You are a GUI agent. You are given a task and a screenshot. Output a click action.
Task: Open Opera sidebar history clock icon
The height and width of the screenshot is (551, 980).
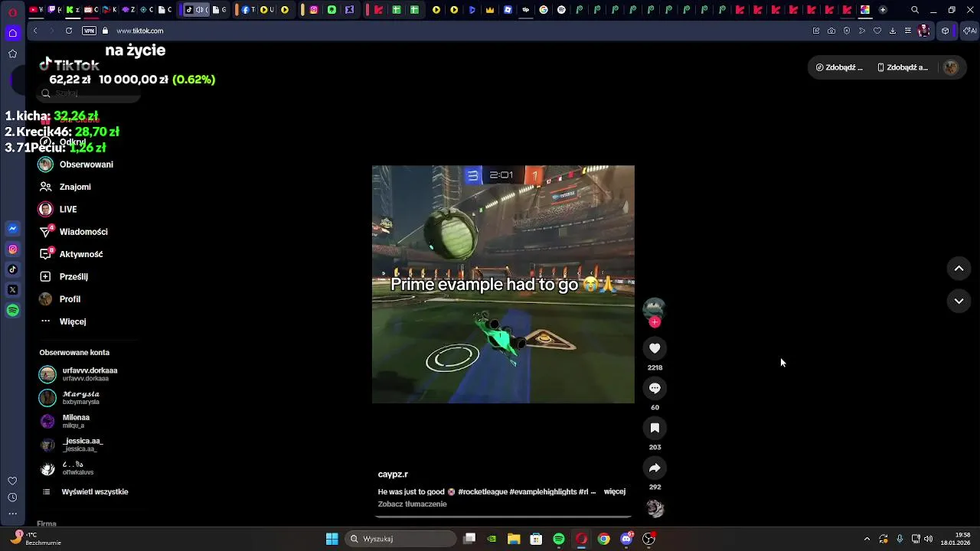tap(12, 497)
